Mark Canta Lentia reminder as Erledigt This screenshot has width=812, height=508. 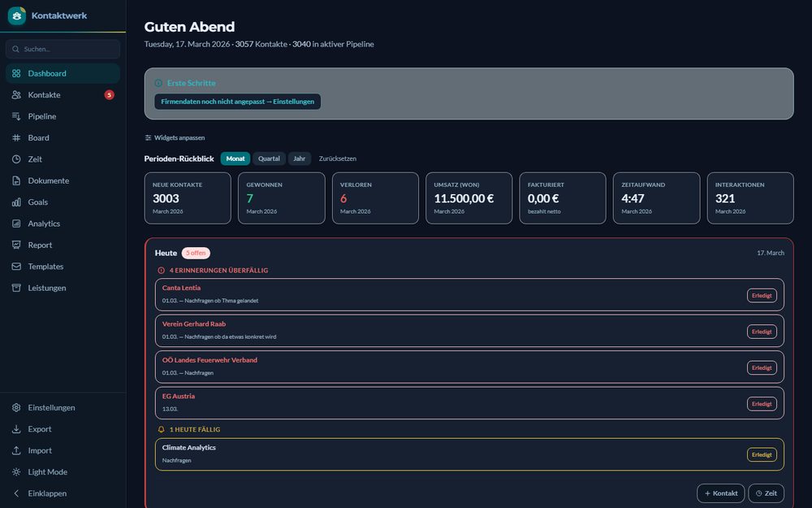[x=762, y=295]
